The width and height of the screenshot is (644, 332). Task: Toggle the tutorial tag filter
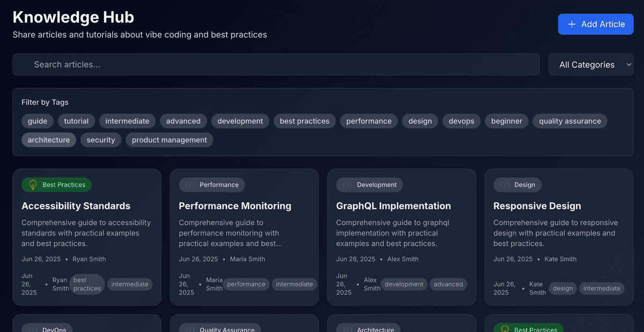pos(76,121)
